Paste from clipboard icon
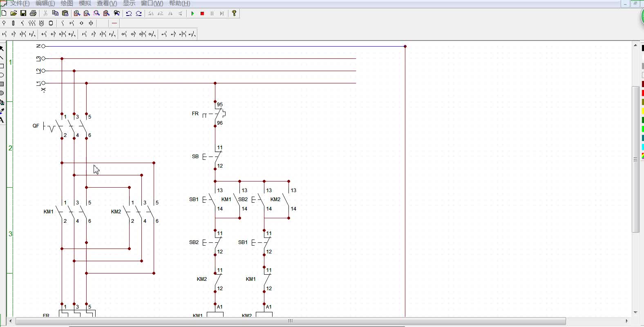This screenshot has width=644, height=327. pos(65,13)
